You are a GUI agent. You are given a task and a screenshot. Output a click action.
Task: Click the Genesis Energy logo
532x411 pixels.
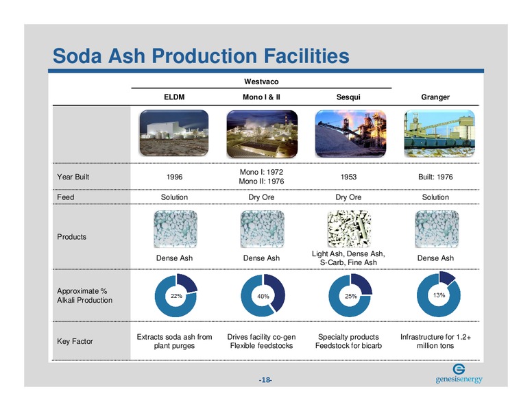click(459, 374)
